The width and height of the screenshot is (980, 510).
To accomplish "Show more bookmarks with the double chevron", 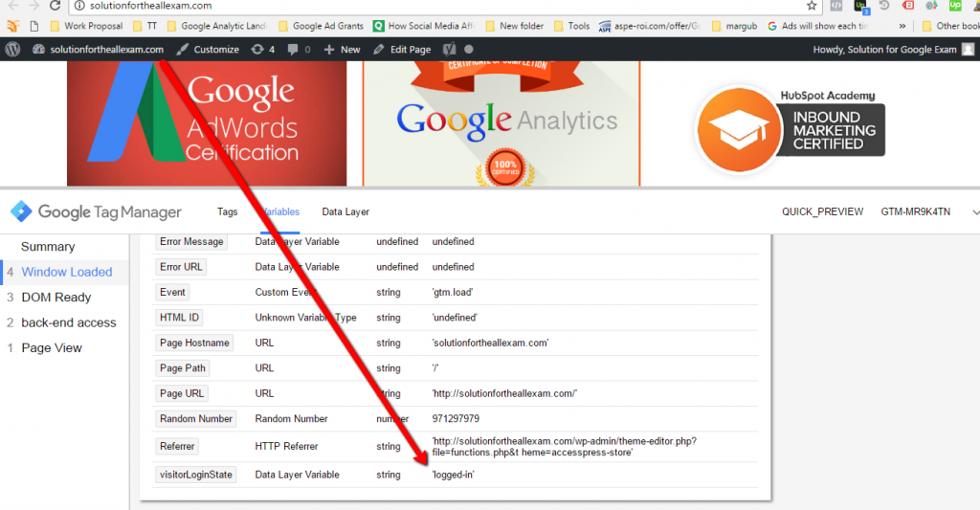I will [x=902, y=26].
